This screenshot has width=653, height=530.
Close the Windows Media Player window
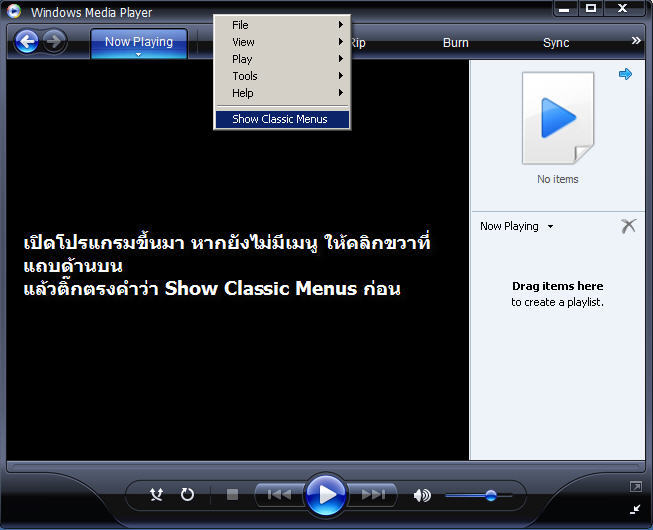[x=623, y=9]
